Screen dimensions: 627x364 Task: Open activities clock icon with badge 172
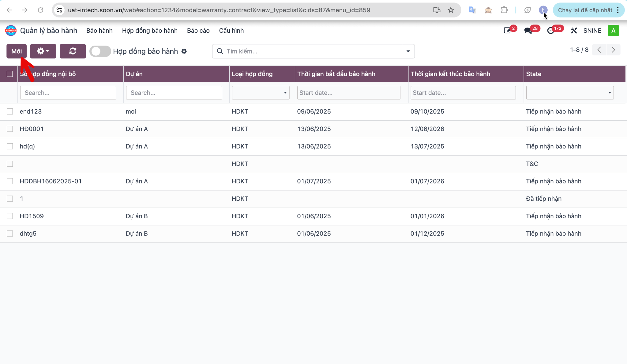click(550, 30)
